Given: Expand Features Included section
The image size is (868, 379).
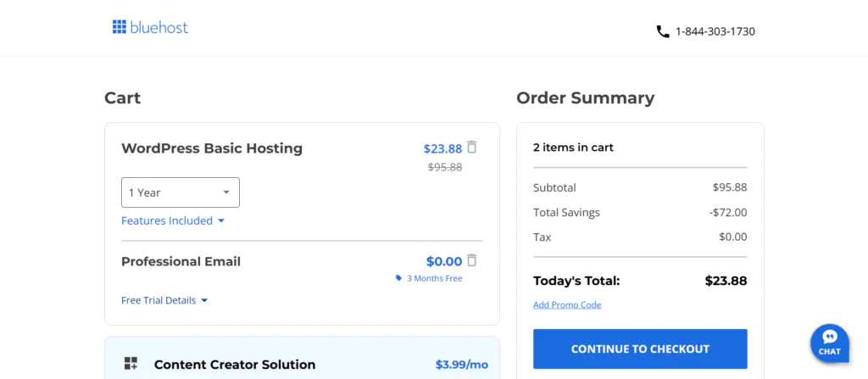Looking at the screenshot, I should point(173,220).
